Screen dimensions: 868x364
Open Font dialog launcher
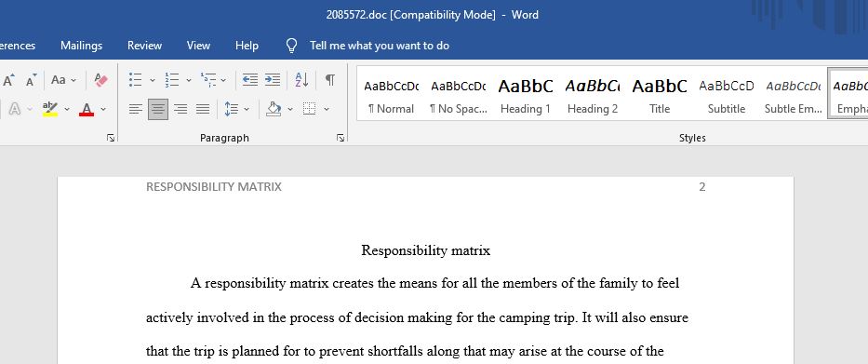111,138
